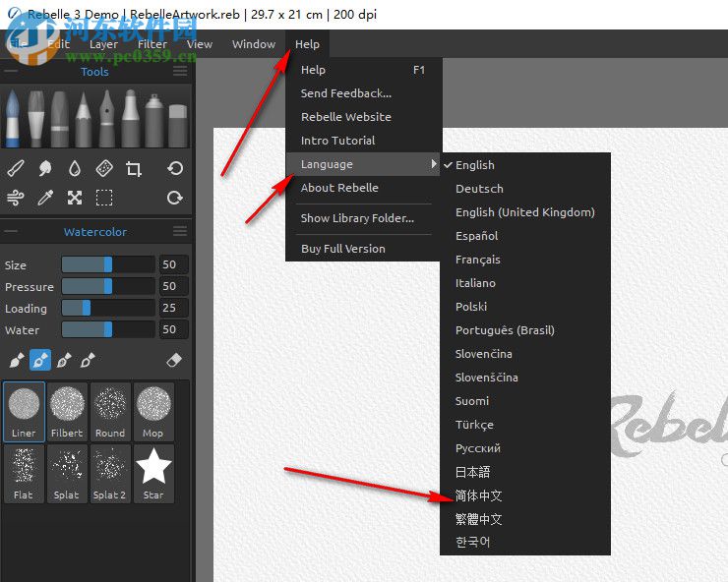Choose the checked English language
This screenshot has height=582, width=728.
click(525, 165)
